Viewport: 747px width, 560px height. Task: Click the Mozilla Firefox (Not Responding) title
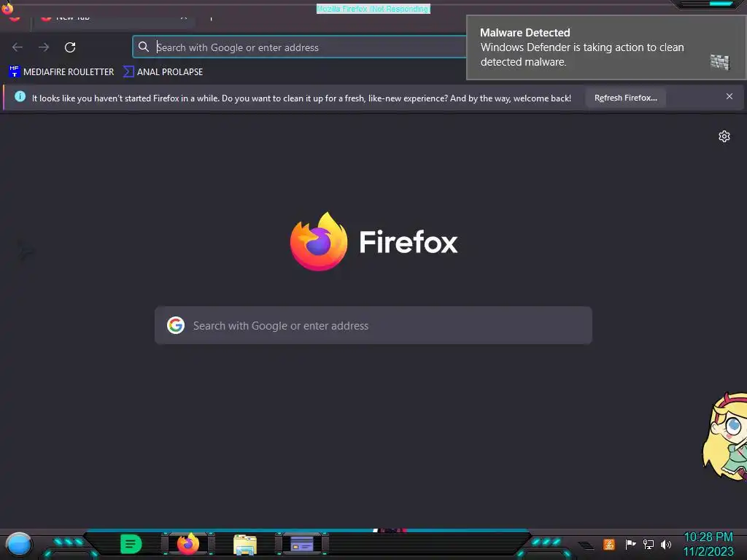point(373,9)
